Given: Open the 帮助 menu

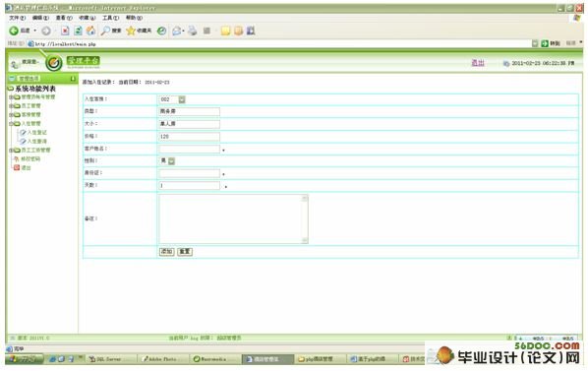Looking at the screenshot, I should point(134,18).
